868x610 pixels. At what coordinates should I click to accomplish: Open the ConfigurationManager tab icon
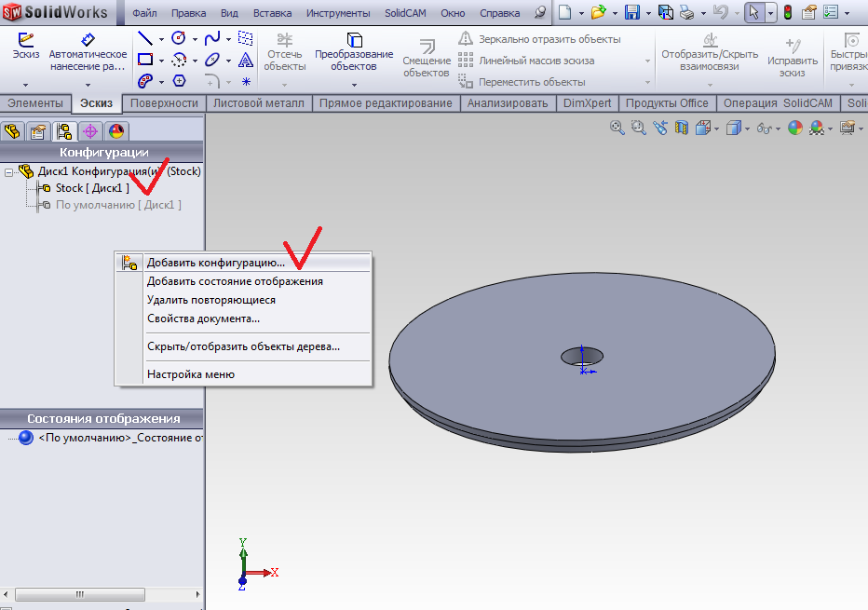[x=64, y=131]
